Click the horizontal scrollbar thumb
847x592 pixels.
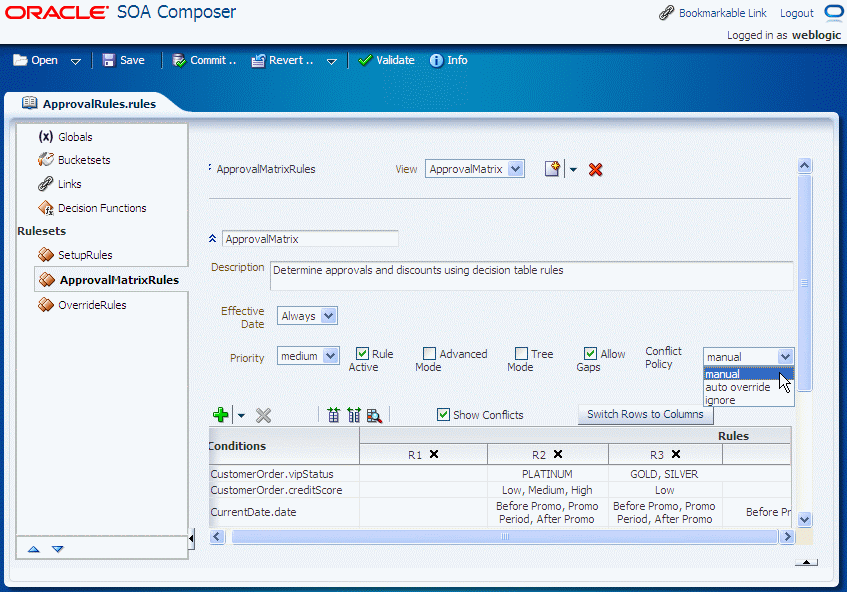(505, 536)
